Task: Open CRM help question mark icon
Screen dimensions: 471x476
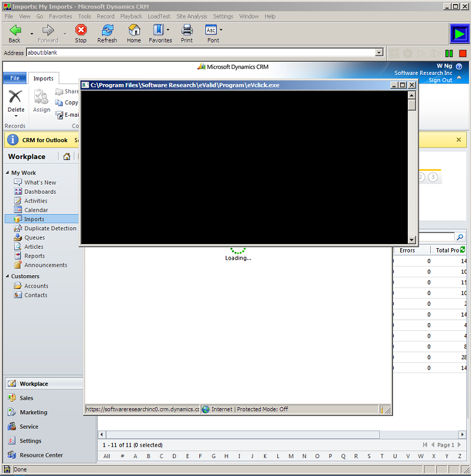Action: pos(459,66)
